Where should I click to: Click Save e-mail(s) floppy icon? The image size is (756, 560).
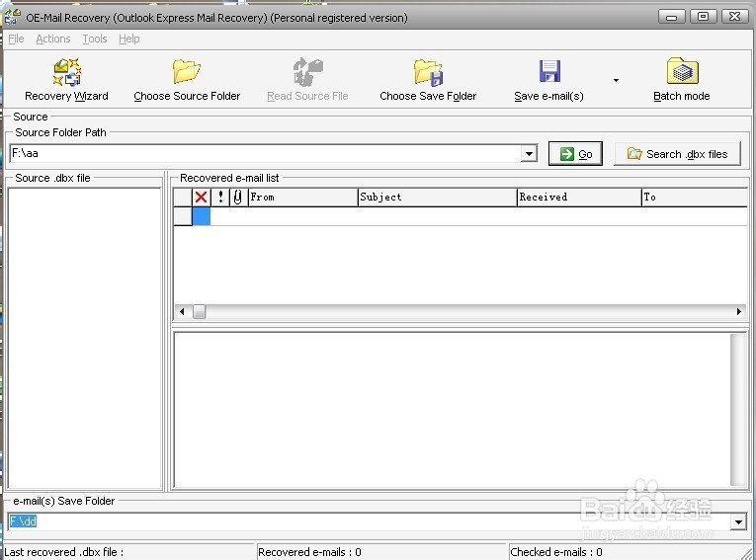(549, 71)
